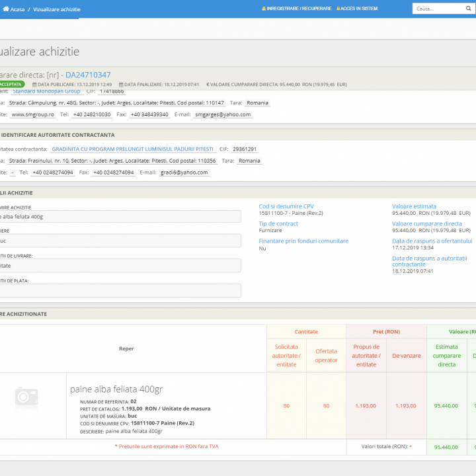Click Finantare prin fonduri comunitare label
The image size is (476, 476).
[x=303, y=241]
